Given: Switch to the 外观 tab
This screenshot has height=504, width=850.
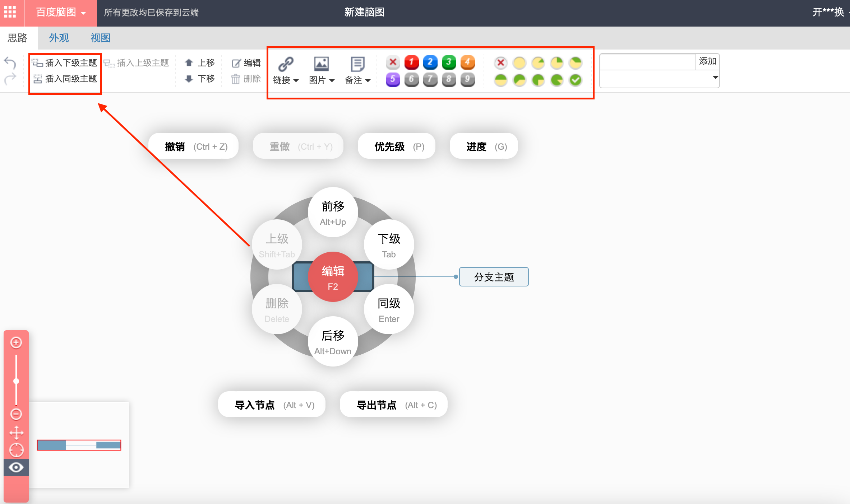Looking at the screenshot, I should (59, 38).
